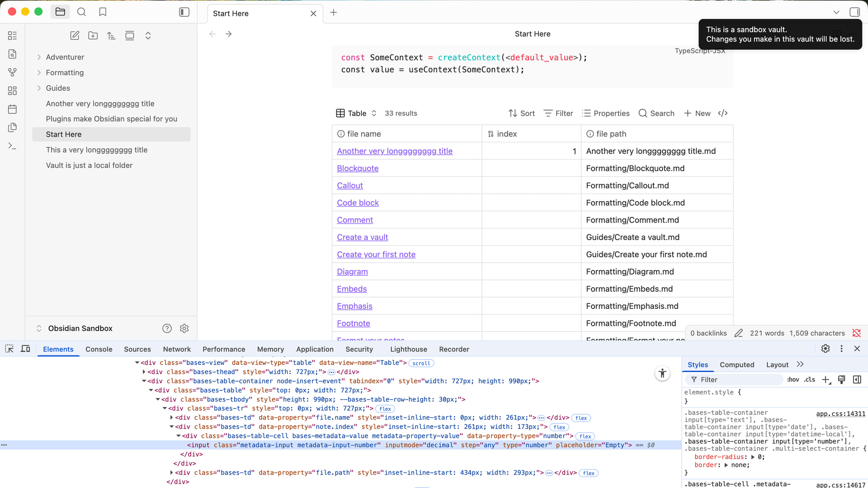Open Obsidian settings gear icon
Viewport: 868px width, 488px height.
[184, 328]
